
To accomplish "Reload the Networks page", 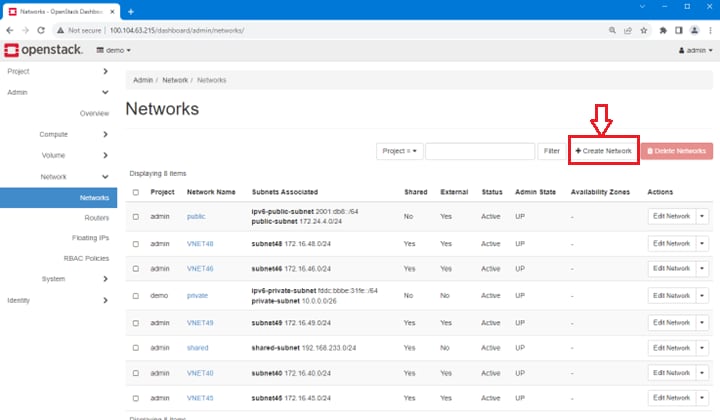I will (41, 30).
